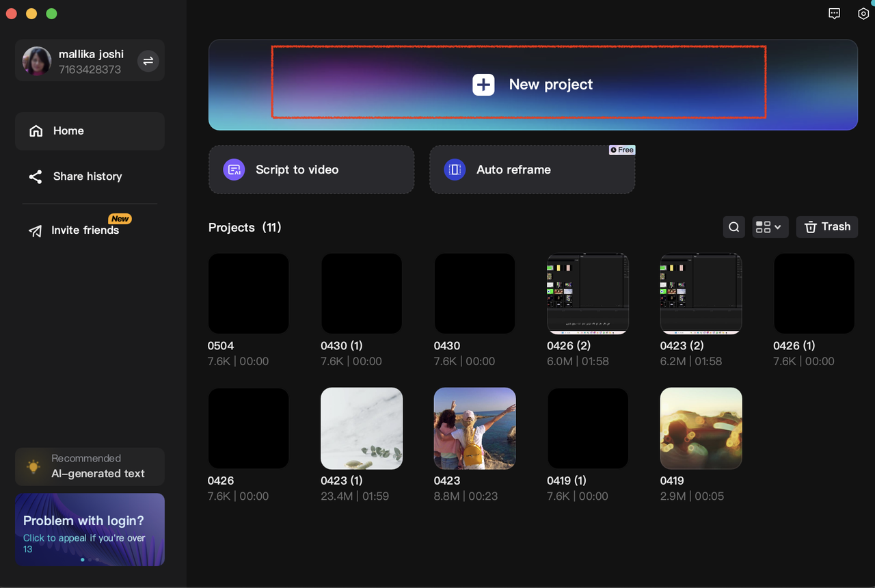Click the Free badge on Auto reframe
Image resolution: width=875 pixels, height=588 pixels.
coord(621,150)
